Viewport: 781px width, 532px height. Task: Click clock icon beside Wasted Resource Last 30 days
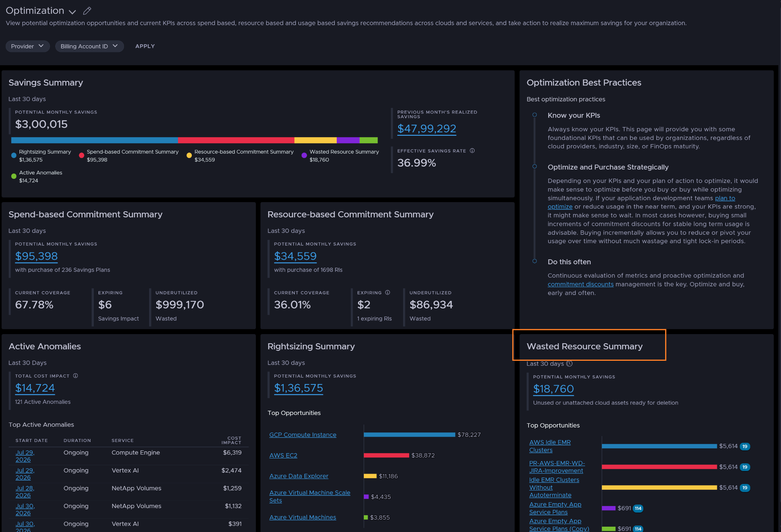coord(569,364)
